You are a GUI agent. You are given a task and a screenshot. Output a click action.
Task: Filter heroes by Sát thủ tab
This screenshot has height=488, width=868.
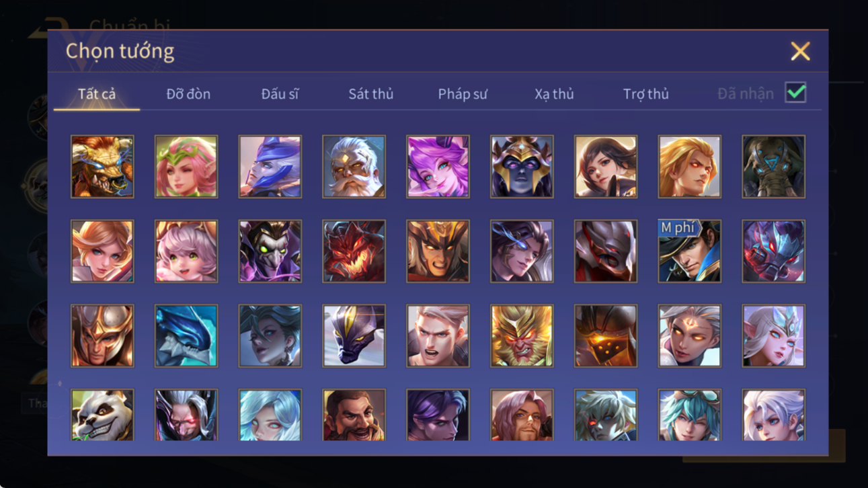click(370, 94)
